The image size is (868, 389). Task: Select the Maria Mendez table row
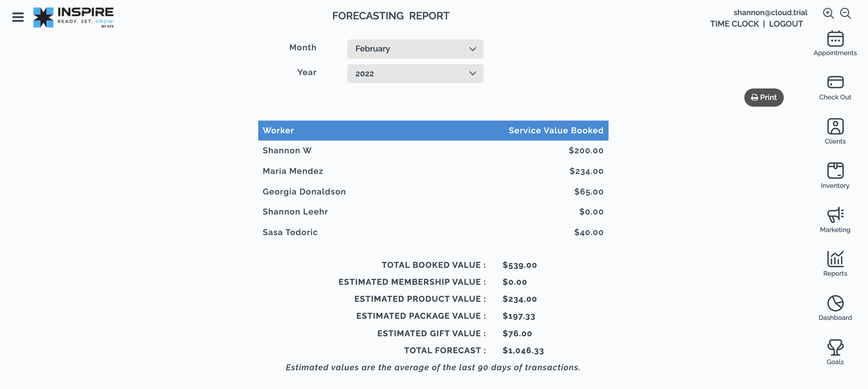(433, 171)
